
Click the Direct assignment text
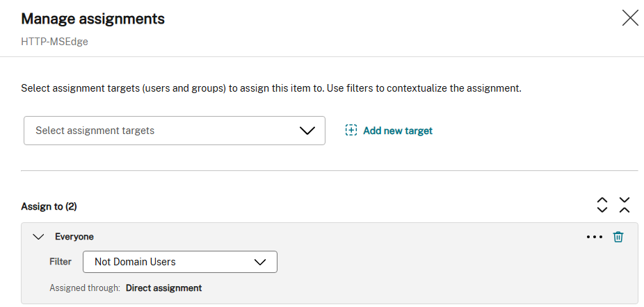(163, 288)
